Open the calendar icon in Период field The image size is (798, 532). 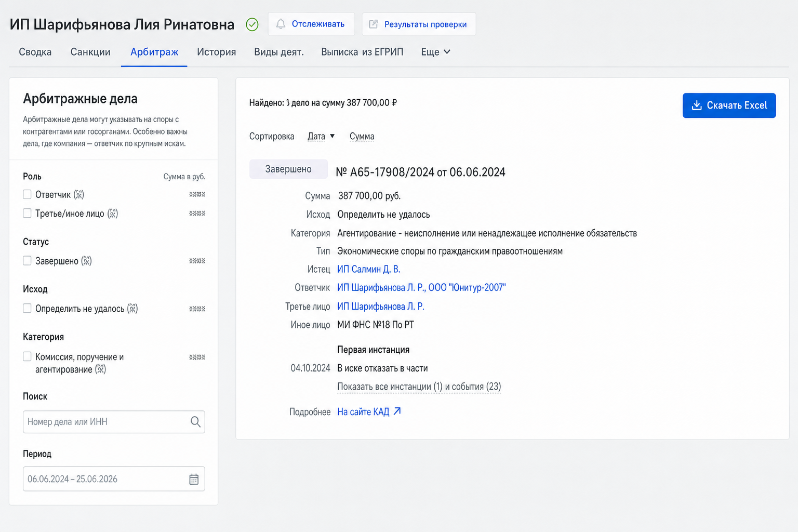(x=194, y=479)
